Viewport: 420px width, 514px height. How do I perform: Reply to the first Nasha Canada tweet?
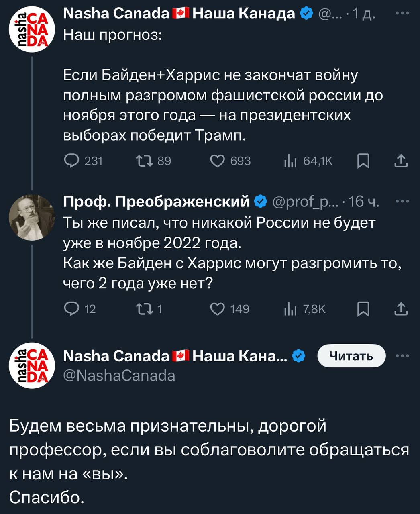pyautogui.click(x=72, y=161)
